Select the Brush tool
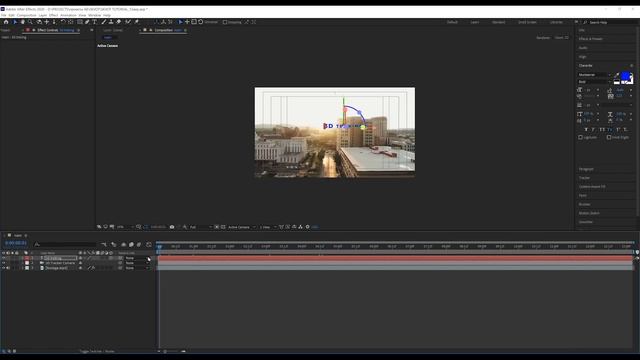Screen dimensions: 640x360 [104, 22]
